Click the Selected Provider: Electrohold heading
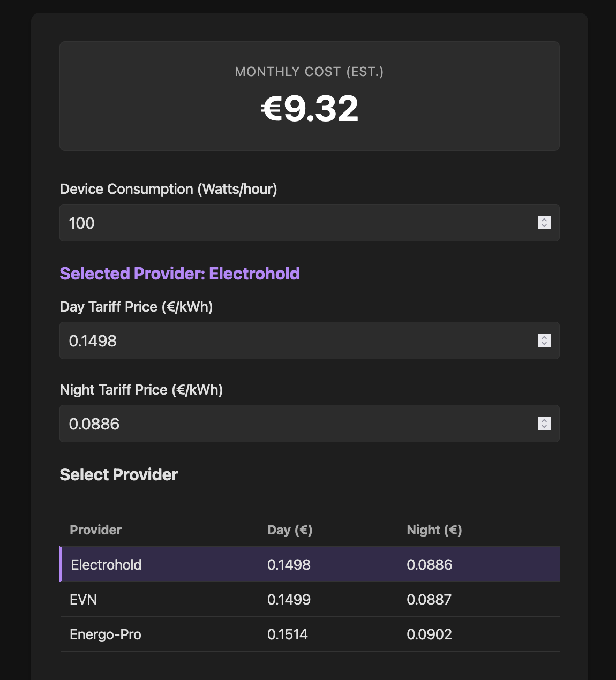Screen dimensions: 616x680 pos(180,273)
